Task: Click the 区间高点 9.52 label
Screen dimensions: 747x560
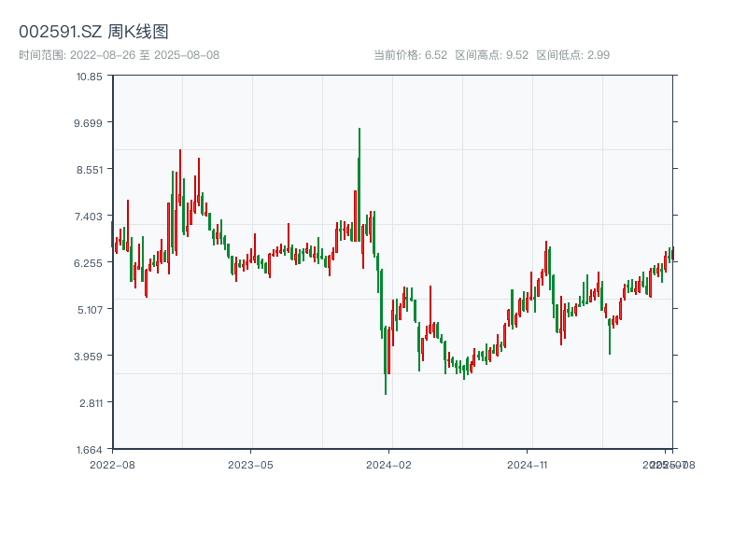Action: coord(491,55)
